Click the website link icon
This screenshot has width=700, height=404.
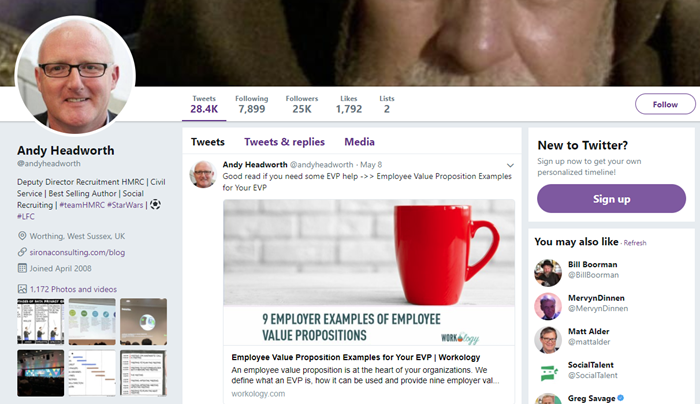22,254
